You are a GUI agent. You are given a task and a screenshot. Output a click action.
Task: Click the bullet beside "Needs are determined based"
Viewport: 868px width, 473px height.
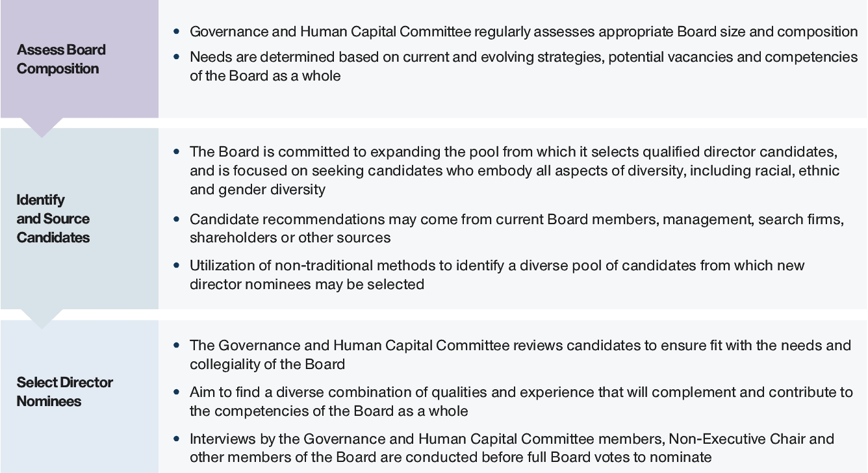(x=177, y=57)
